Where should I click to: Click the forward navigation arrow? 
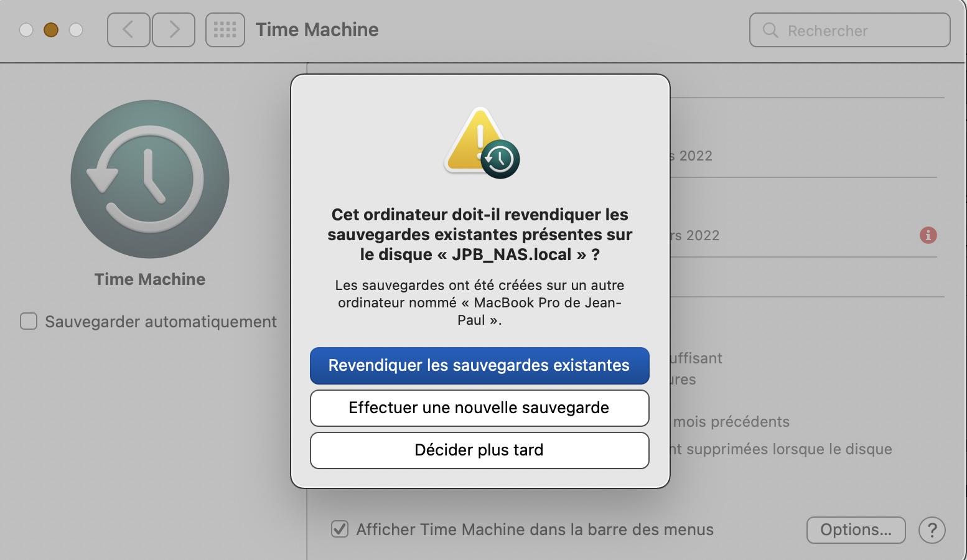point(174,29)
